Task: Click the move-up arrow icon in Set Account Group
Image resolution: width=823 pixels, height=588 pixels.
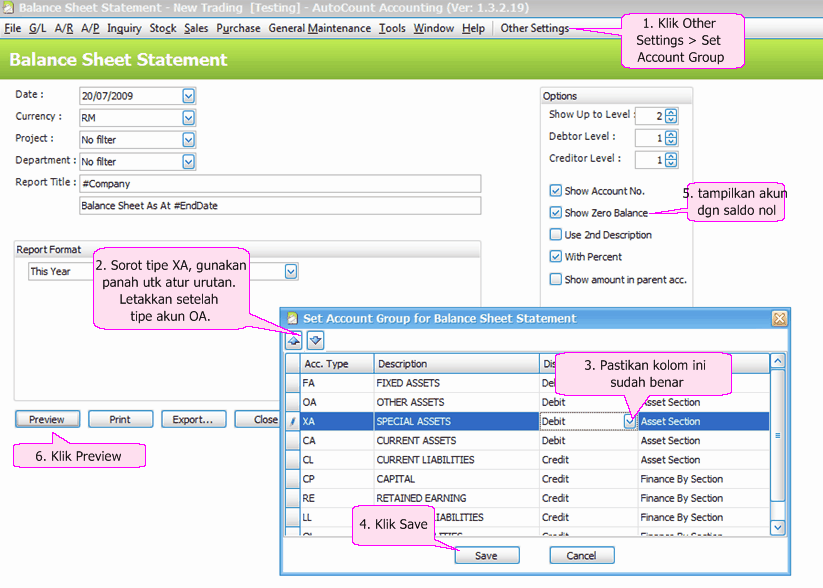Action: (294, 341)
